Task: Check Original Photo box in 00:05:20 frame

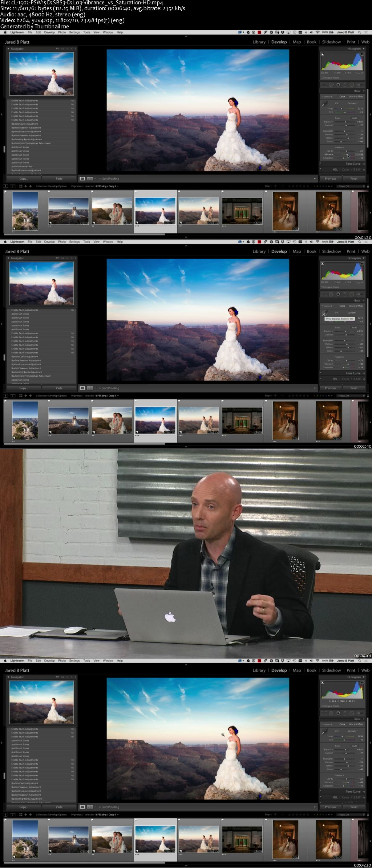Action: tap(322, 706)
